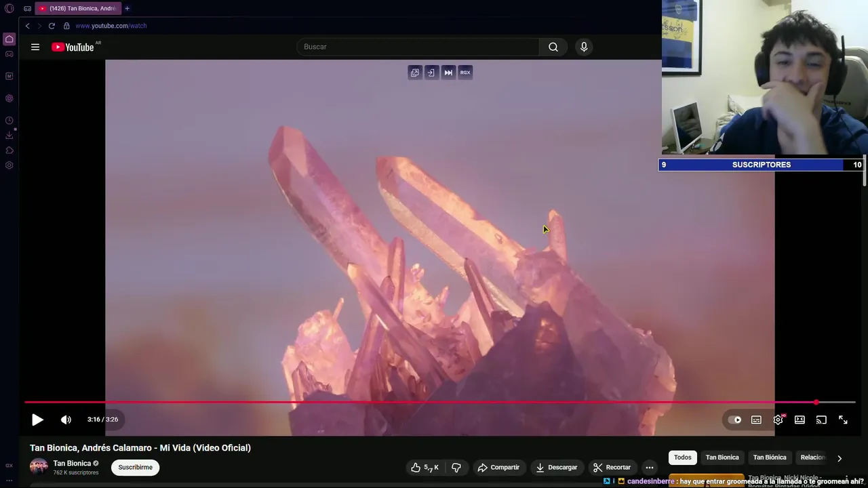Select the 'Tan Biónica' accented filter chip
This screenshot has height=488, width=868.
[770, 457]
